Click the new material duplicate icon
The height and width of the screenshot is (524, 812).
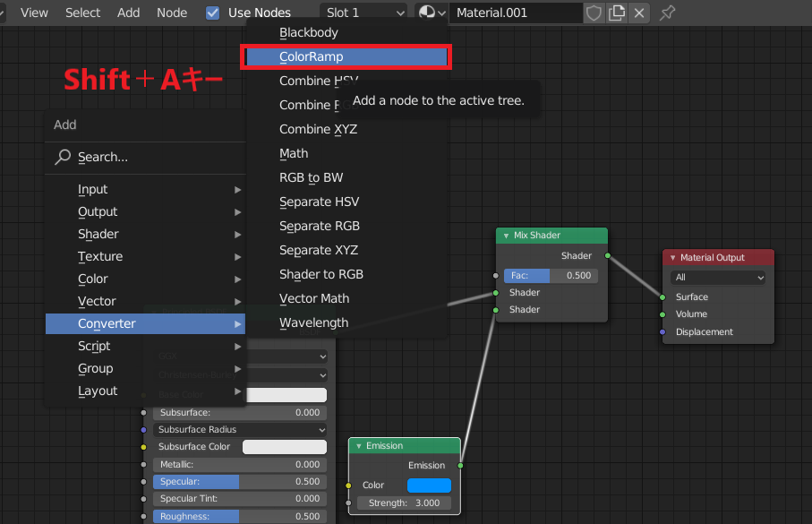coord(617,13)
